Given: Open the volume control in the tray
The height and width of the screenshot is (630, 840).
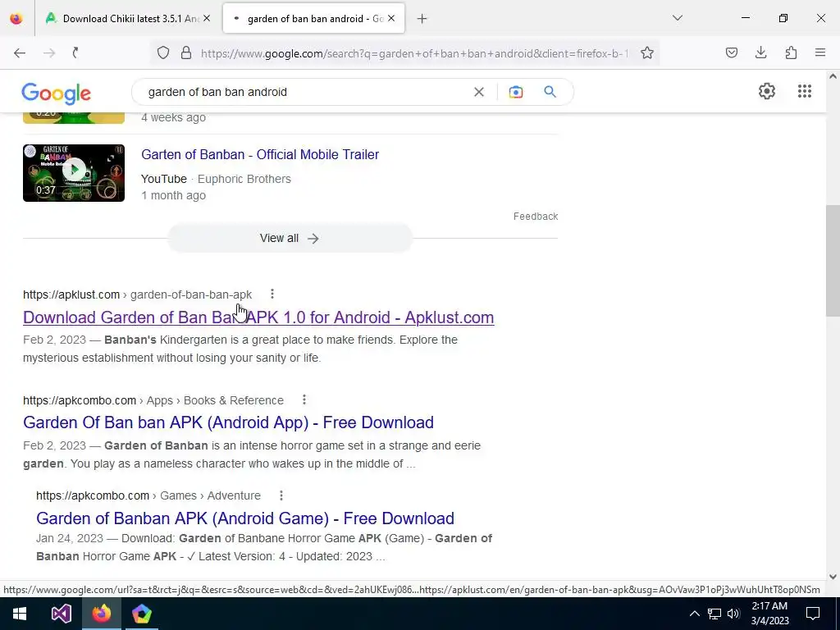Looking at the screenshot, I should click(x=734, y=614).
